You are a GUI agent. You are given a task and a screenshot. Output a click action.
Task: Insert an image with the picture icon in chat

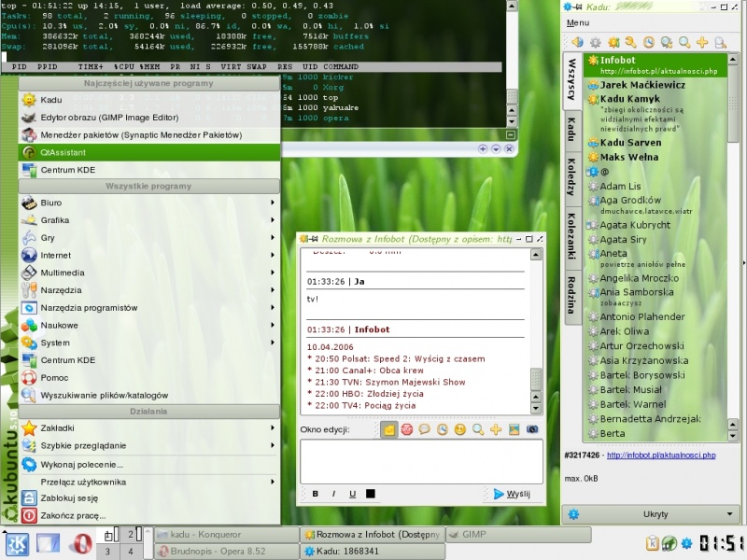pyautogui.click(x=514, y=429)
